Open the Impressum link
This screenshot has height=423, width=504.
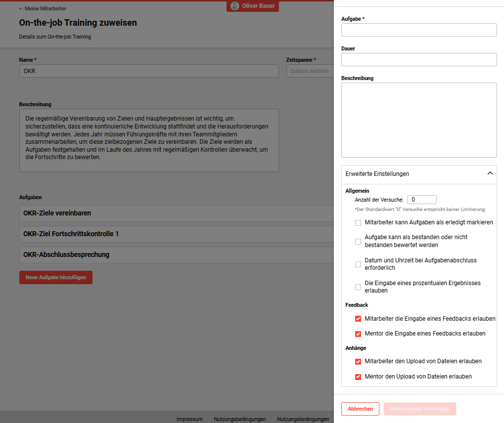(x=189, y=419)
